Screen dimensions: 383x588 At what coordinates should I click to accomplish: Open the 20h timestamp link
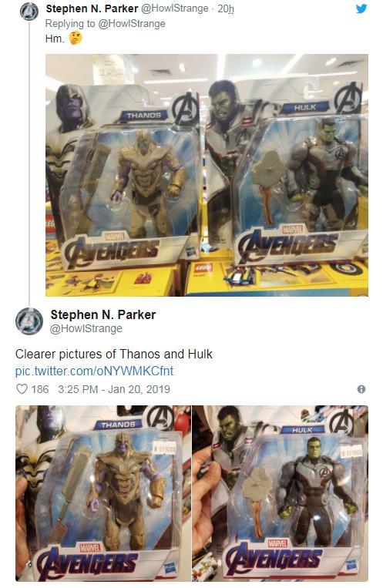pos(226,8)
